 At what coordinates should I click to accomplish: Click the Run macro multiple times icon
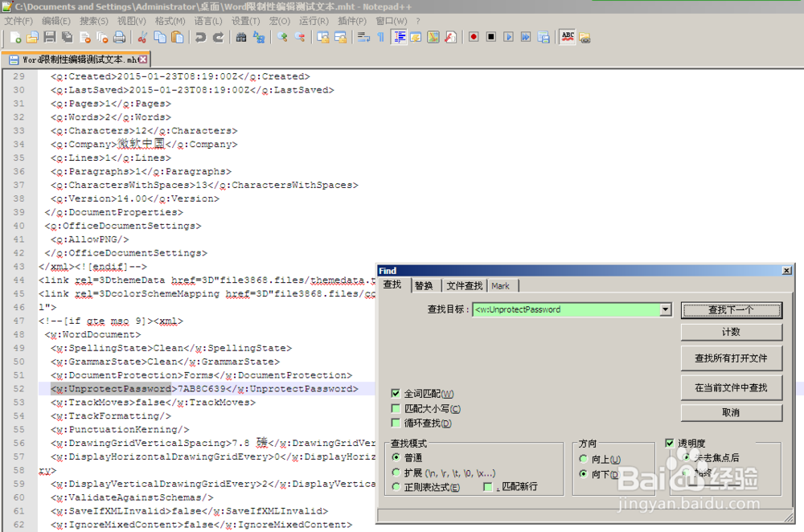[526, 37]
